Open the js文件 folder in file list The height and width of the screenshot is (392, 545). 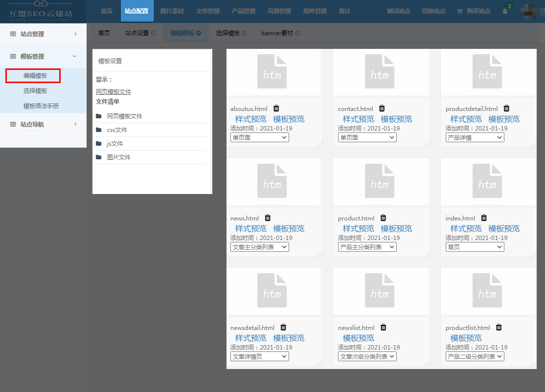click(115, 144)
